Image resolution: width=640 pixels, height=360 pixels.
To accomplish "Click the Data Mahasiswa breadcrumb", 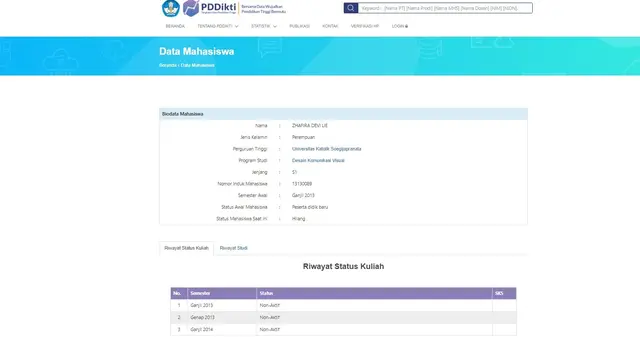I will click(x=198, y=65).
